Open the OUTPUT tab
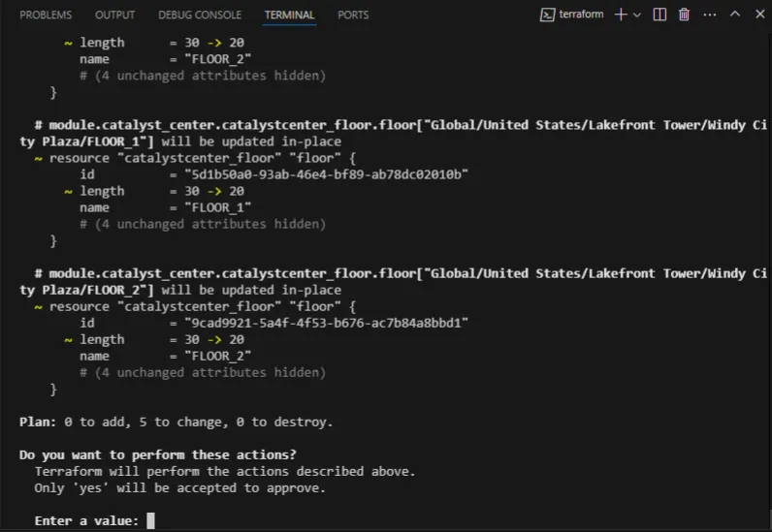The image size is (772, 532). pyautogui.click(x=115, y=16)
